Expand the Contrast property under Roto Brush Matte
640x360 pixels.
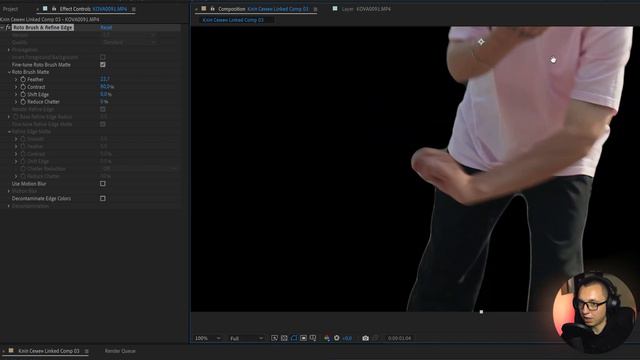(16, 87)
